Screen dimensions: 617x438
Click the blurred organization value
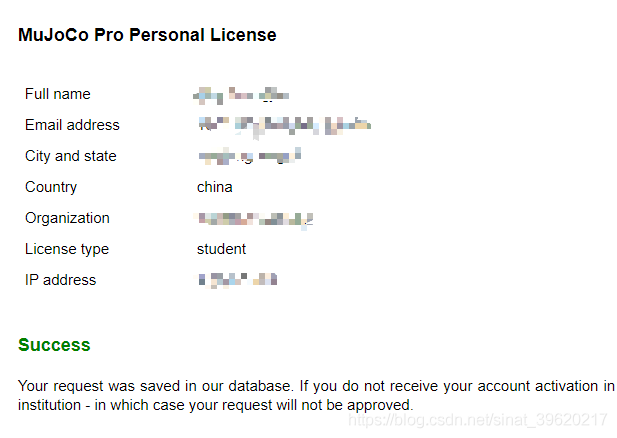pyautogui.click(x=255, y=220)
